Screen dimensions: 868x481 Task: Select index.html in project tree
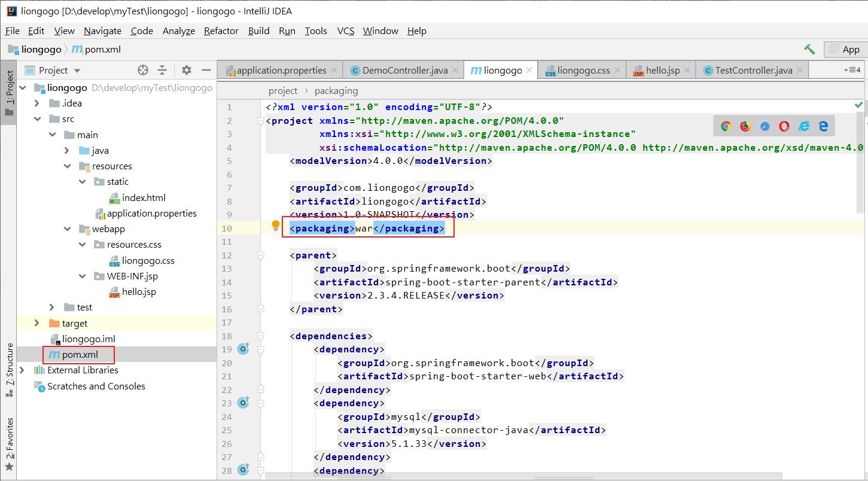(137, 197)
